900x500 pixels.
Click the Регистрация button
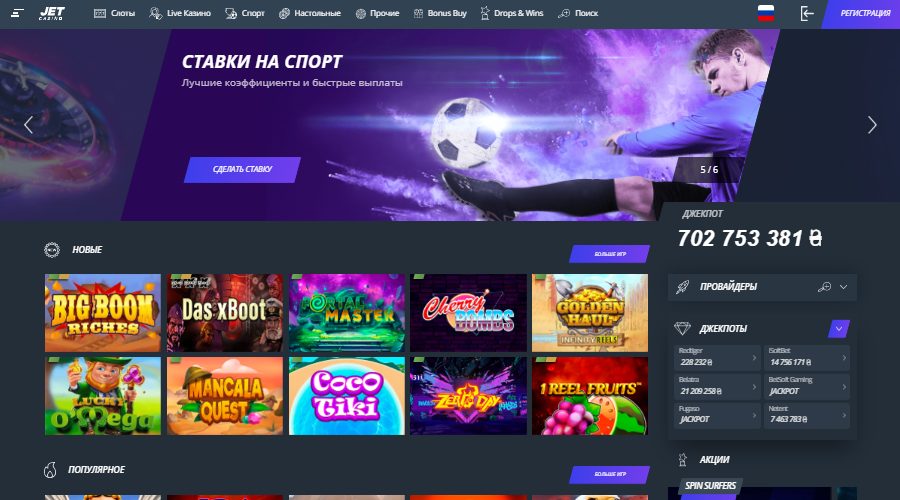(863, 13)
